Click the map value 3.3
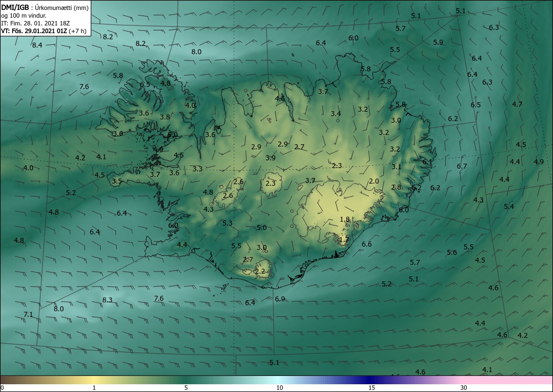Image resolution: width=553 pixels, height=392 pixels. (x=197, y=169)
